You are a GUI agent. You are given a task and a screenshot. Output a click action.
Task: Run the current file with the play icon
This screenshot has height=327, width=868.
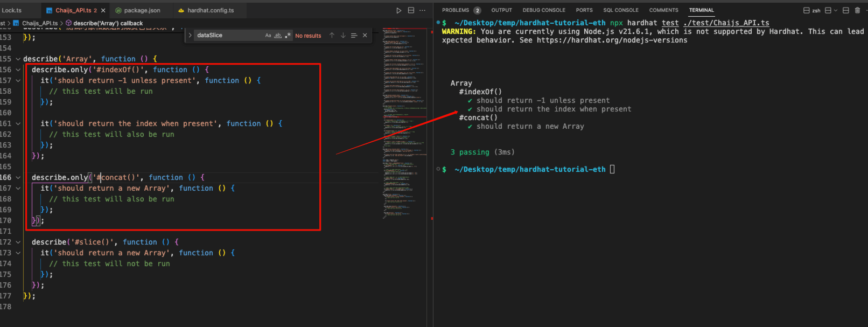(398, 10)
